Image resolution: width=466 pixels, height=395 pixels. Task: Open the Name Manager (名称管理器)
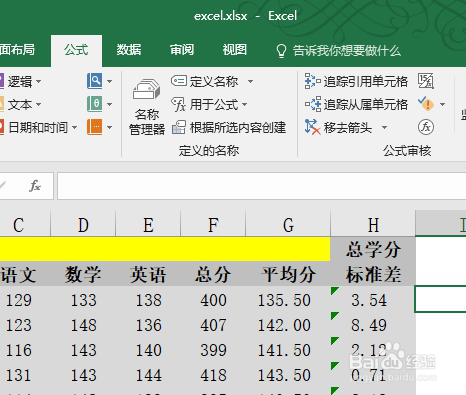(147, 107)
